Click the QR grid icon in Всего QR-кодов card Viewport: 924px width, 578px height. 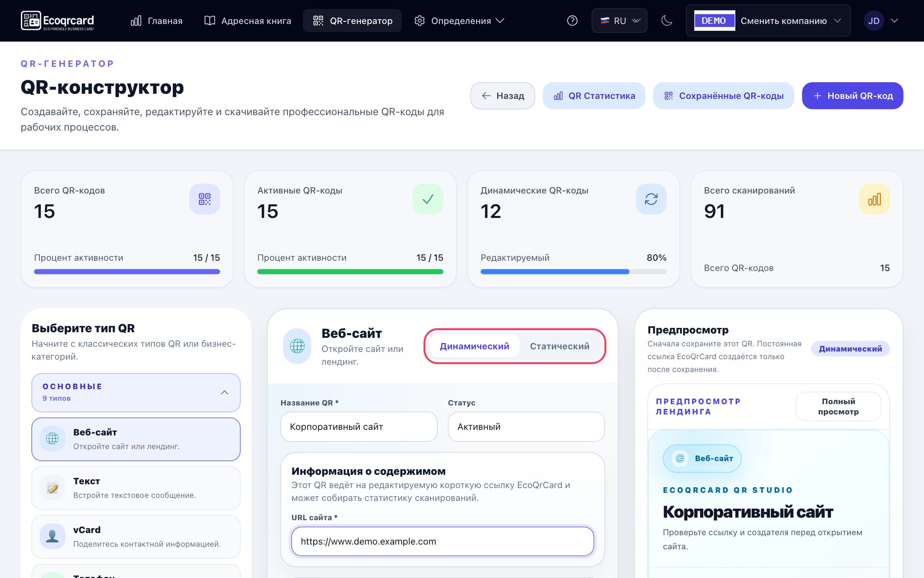tap(204, 199)
